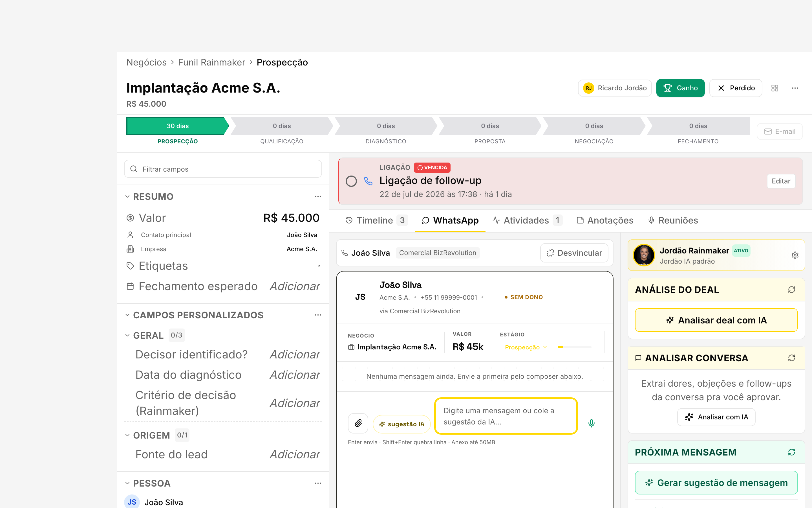The image size is (812, 508).
Task: Open the Reuniões tab
Action: pos(673,220)
